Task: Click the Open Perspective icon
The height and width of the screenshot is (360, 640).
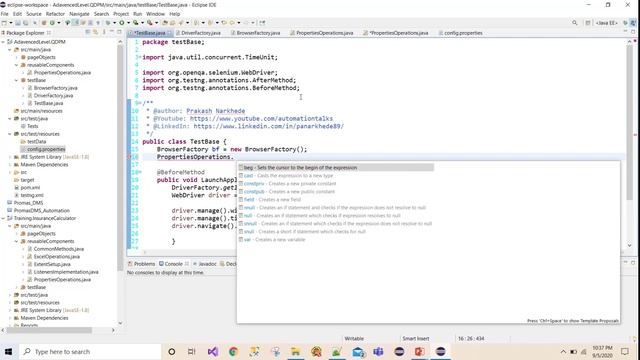Action: point(588,23)
